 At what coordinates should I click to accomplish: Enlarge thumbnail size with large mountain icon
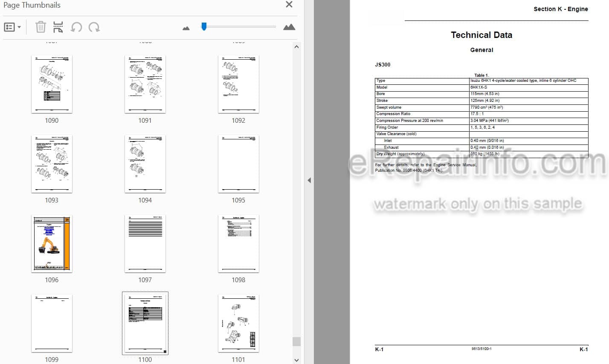(289, 27)
